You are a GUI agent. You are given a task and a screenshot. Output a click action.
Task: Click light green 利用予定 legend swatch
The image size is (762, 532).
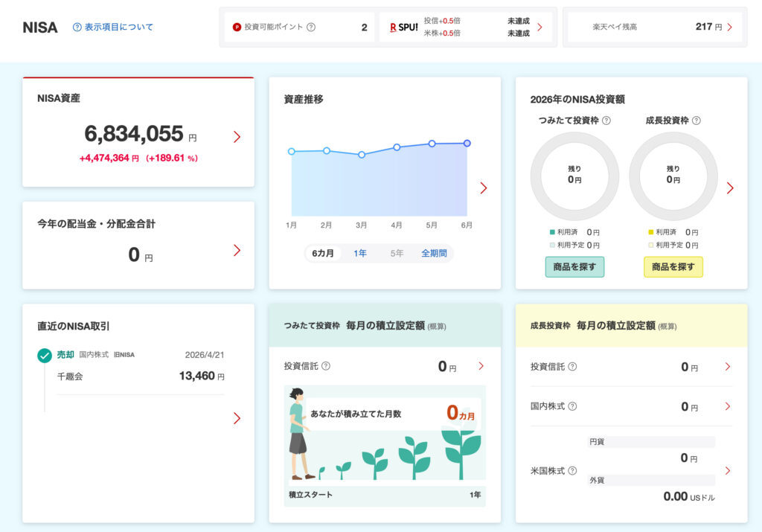pos(552,246)
